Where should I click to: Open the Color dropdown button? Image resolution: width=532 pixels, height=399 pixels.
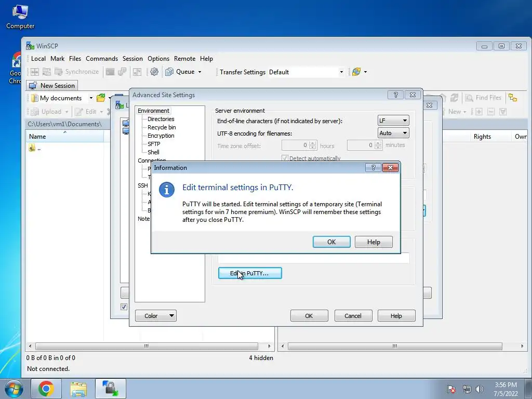[x=156, y=316]
